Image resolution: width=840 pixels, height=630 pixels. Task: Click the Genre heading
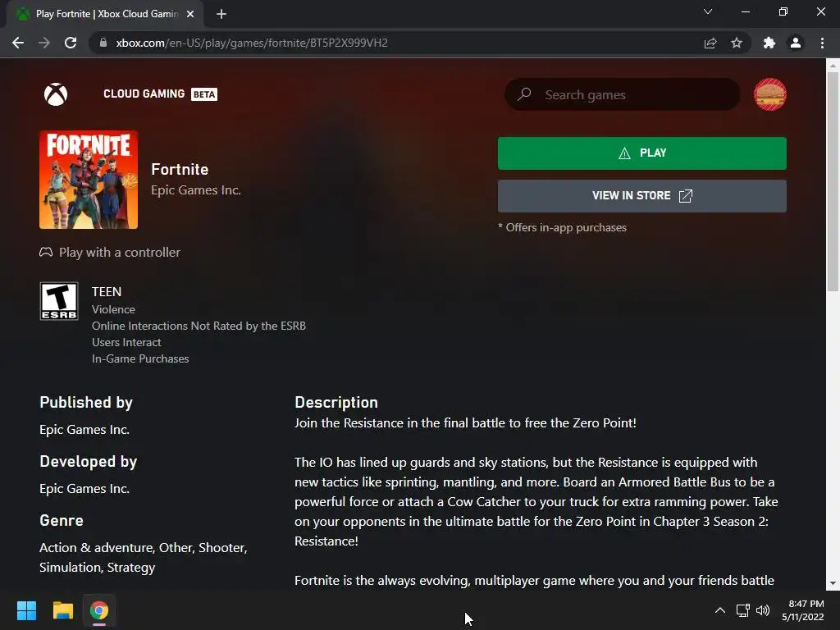coord(61,520)
